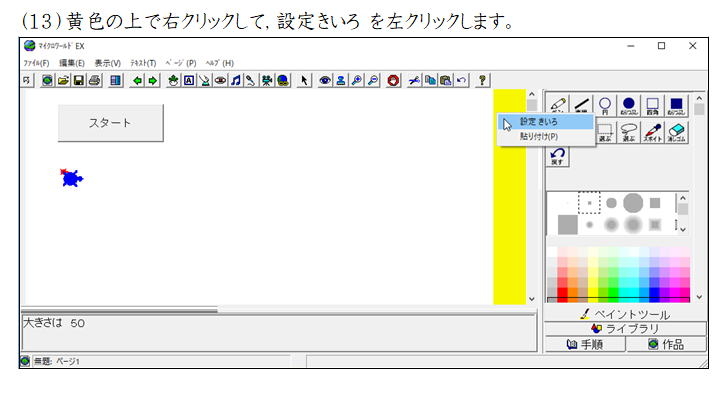Open the 編集(E) menu

tap(72, 63)
